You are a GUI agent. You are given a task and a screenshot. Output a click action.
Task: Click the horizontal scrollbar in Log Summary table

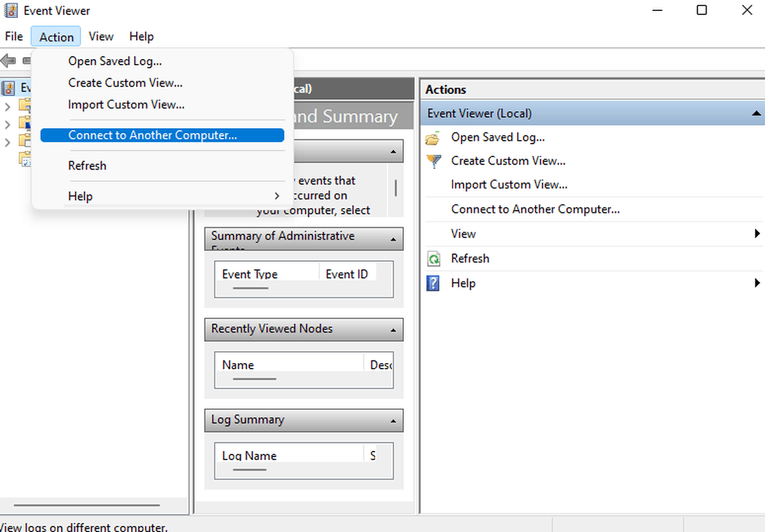249,470
